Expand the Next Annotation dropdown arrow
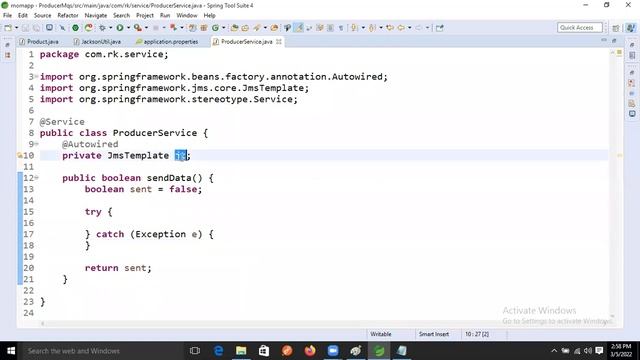 (363, 28)
